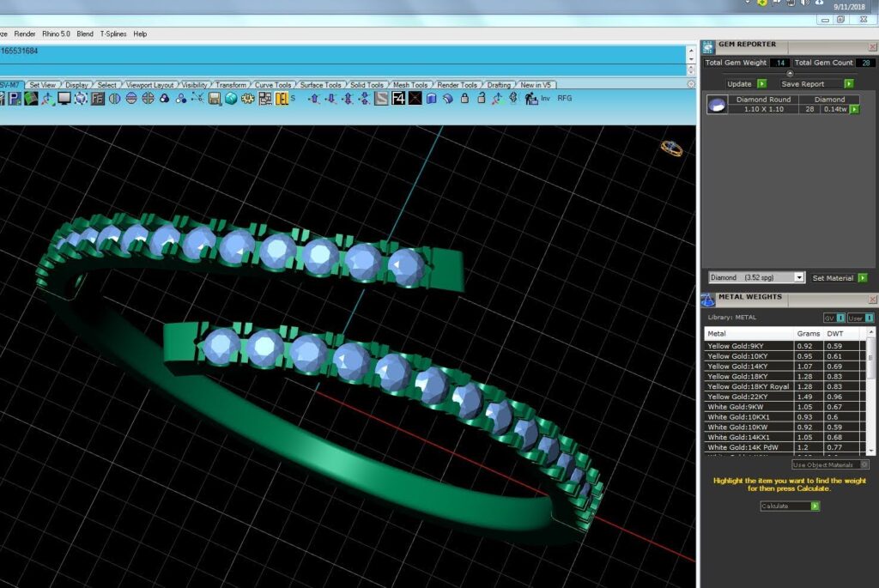The height and width of the screenshot is (588, 879).
Task: Close the Metal Weights panel
Action: (872, 300)
